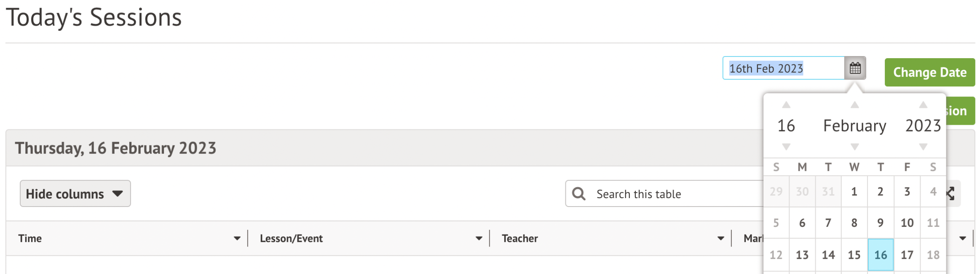The width and height of the screenshot is (980, 274).
Task: Open the Teacher column dropdown arrow
Action: pyautogui.click(x=720, y=239)
